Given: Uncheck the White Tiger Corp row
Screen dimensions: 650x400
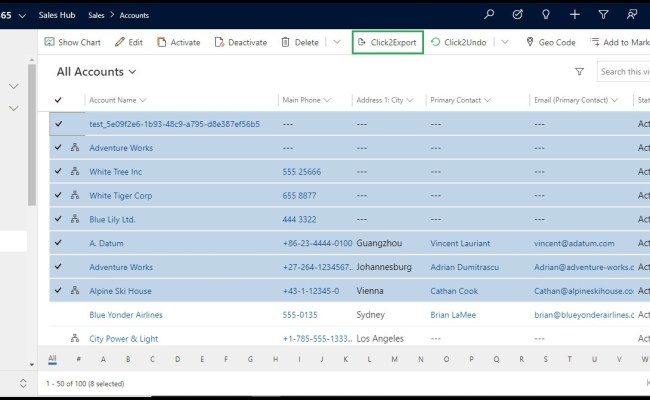Looking at the screenshot, I should coord(58,195).
